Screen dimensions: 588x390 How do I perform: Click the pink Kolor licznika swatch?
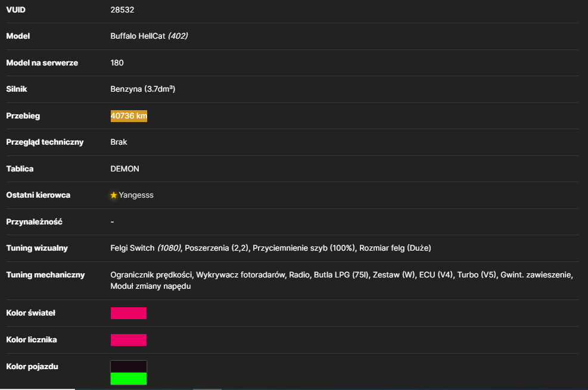point(129,340)
